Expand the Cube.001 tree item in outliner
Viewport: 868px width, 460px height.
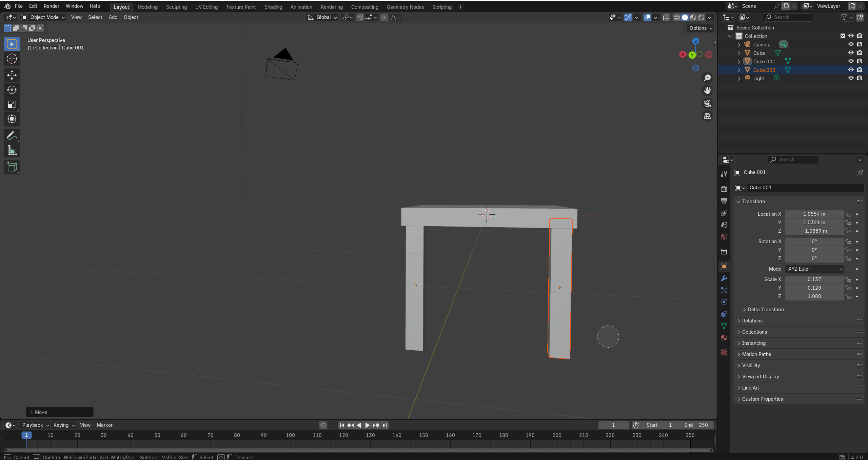pyautogui.click(x=739, y=62)
